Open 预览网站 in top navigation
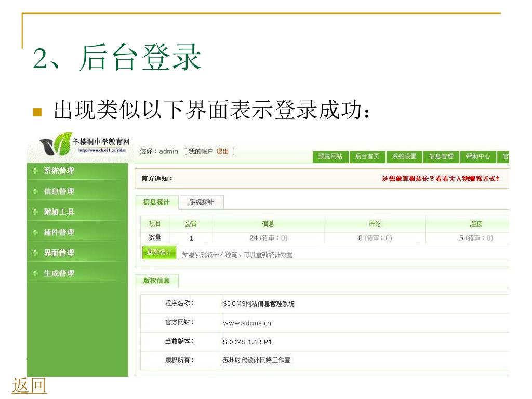 [x=330, y=156]
